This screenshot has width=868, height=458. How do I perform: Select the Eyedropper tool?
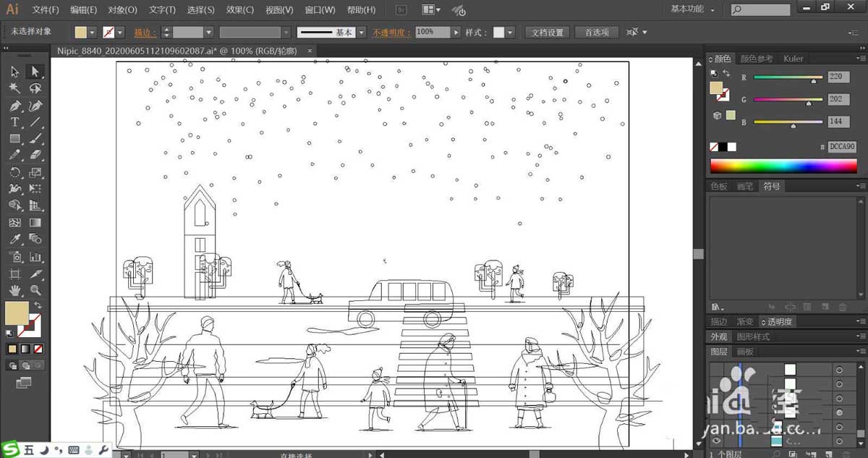pyautogui.click(x=14, y=239)
